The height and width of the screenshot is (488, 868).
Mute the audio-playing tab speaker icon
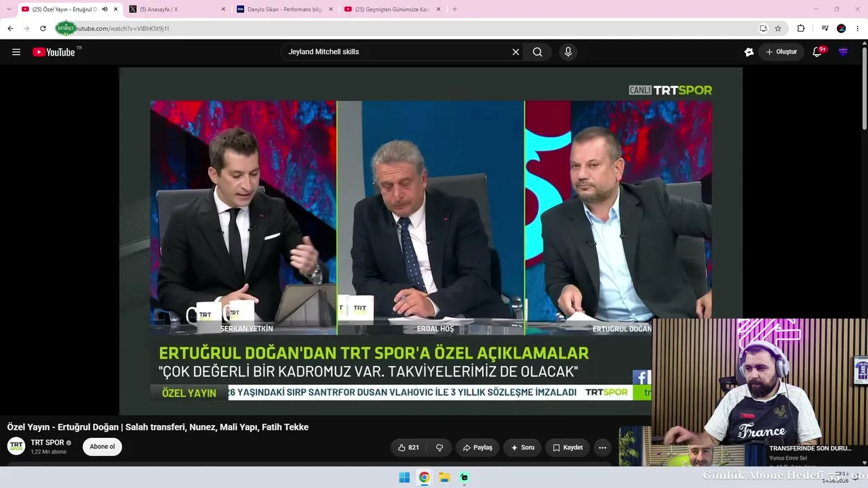pyautogui.click(x=104, y=9)
